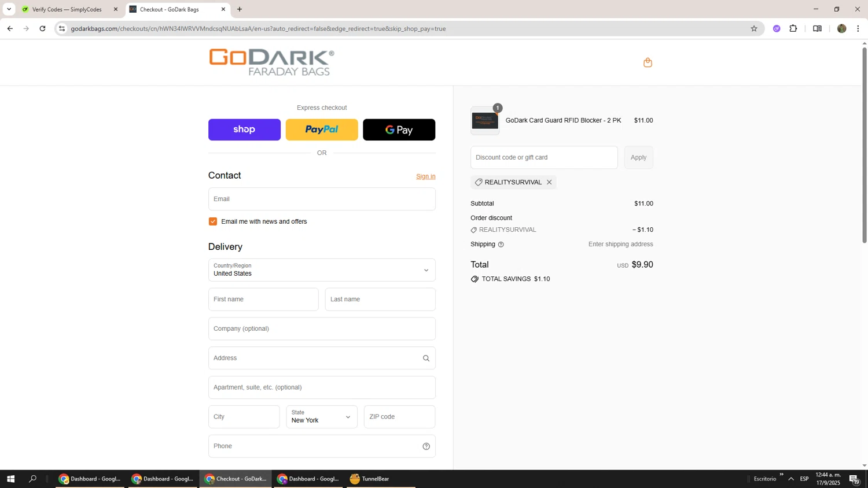
Task: Click the browser address bar URL
Action: [258, 28]
